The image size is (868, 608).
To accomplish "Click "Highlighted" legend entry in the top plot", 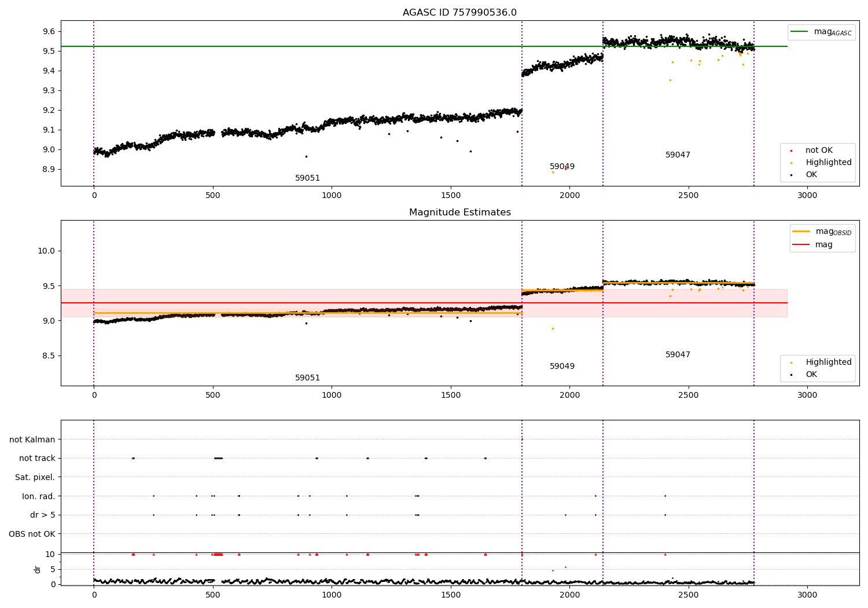I will pos(829,162).
